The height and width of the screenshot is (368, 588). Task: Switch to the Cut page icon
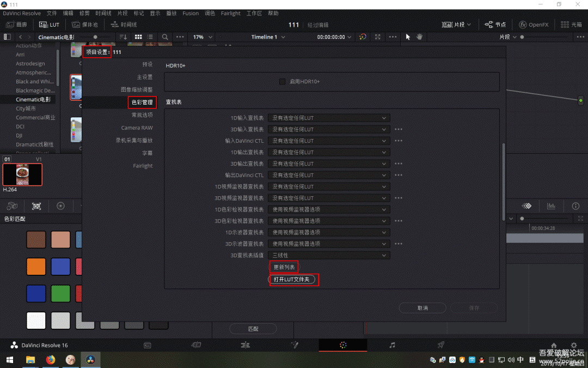coord(196,345)
